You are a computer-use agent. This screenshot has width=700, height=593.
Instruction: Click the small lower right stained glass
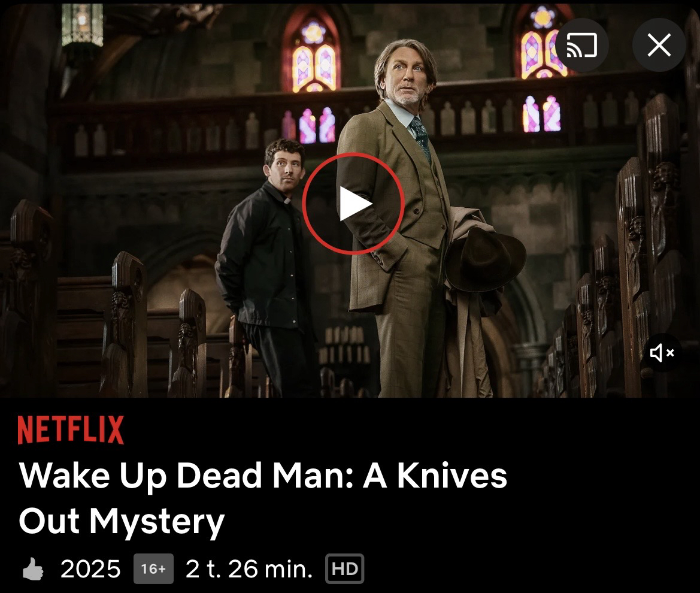pyautogui.click(x=542, y=114)
